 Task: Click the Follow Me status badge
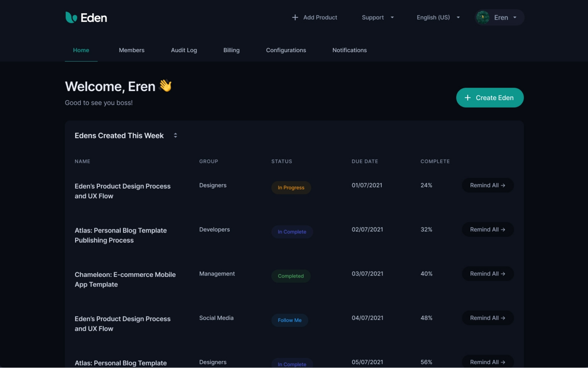(x=289, y=320)
